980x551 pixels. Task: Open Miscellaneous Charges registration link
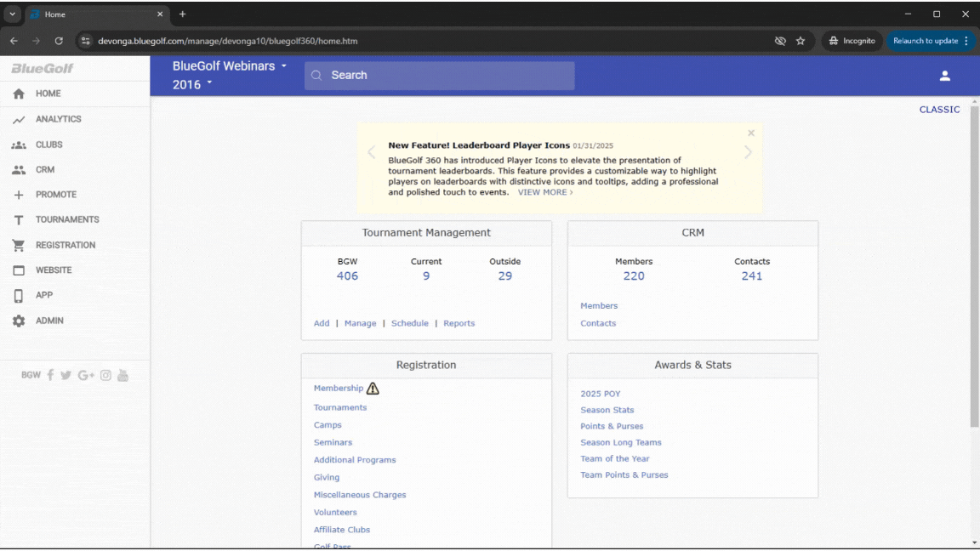point(360,495)
